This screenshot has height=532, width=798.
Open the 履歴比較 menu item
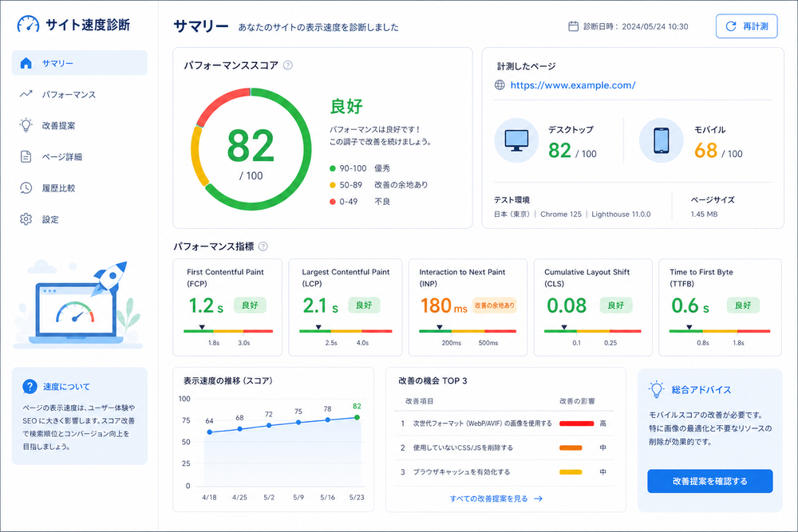[x=79, y=187]
